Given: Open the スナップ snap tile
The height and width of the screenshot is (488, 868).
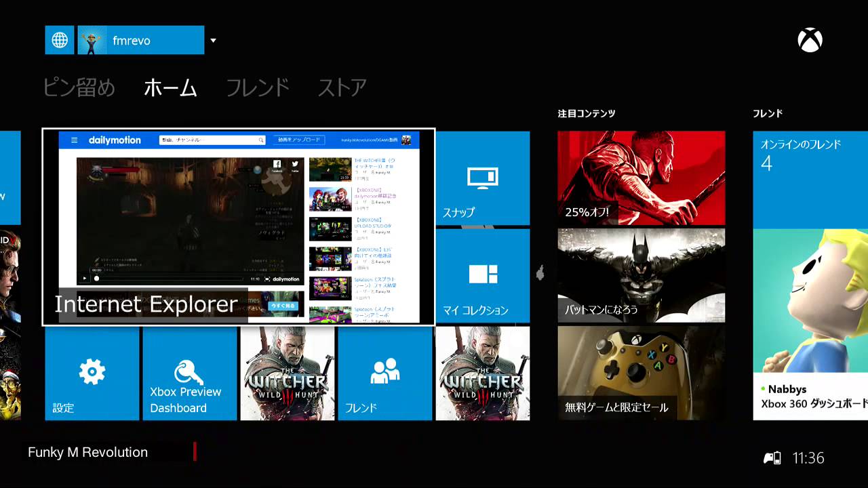Looking at the screenshot, I should [483, 178].
